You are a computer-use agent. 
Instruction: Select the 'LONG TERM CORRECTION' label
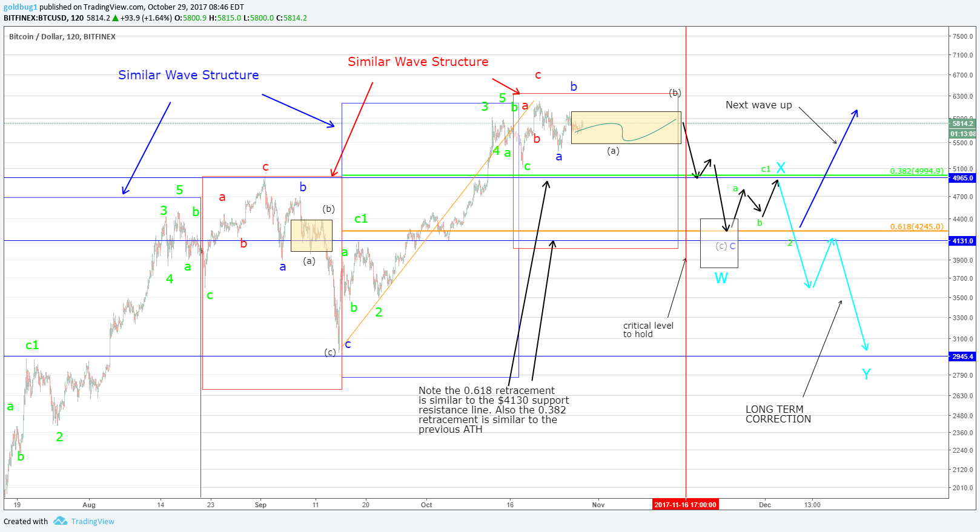778,415
